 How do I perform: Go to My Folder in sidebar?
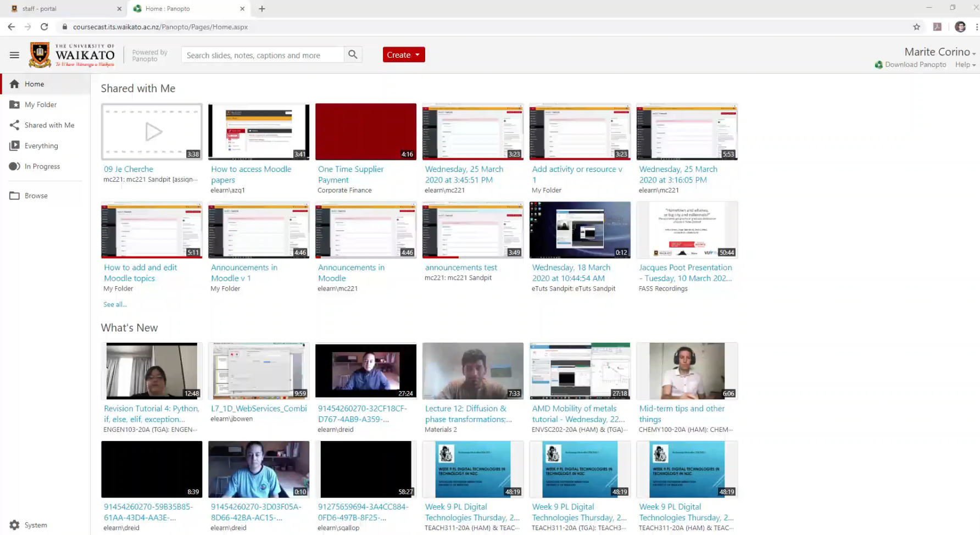click(x=41, y=104)
